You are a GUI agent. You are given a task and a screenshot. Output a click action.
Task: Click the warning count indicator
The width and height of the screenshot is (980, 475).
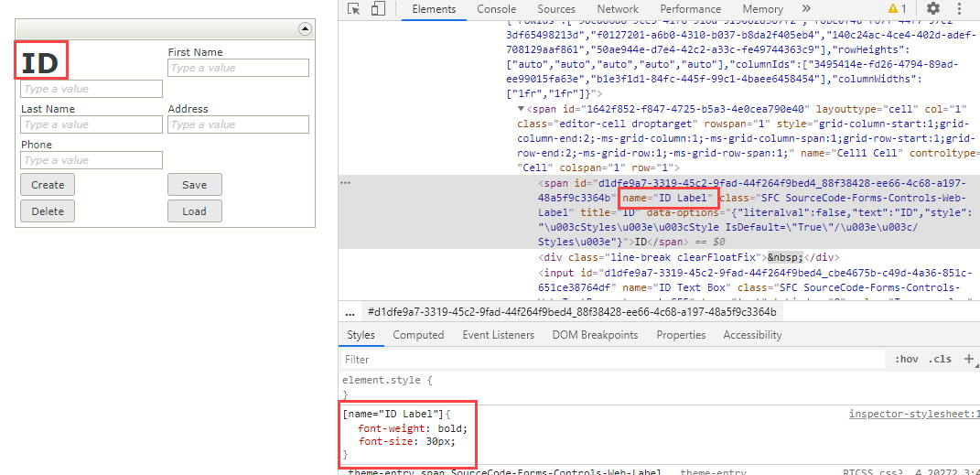899,9
